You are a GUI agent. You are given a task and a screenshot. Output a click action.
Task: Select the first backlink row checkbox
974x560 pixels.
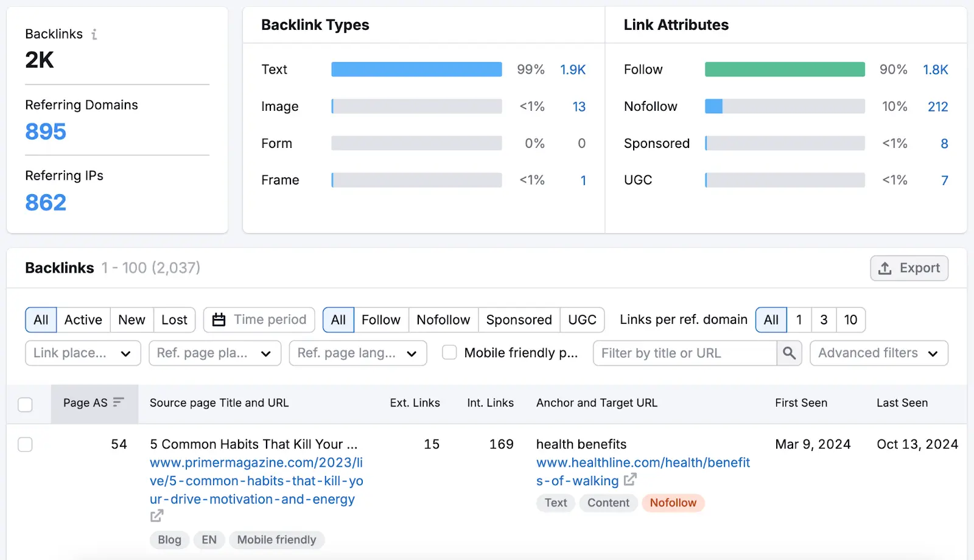pyautogui.click(x=25, y=444)
